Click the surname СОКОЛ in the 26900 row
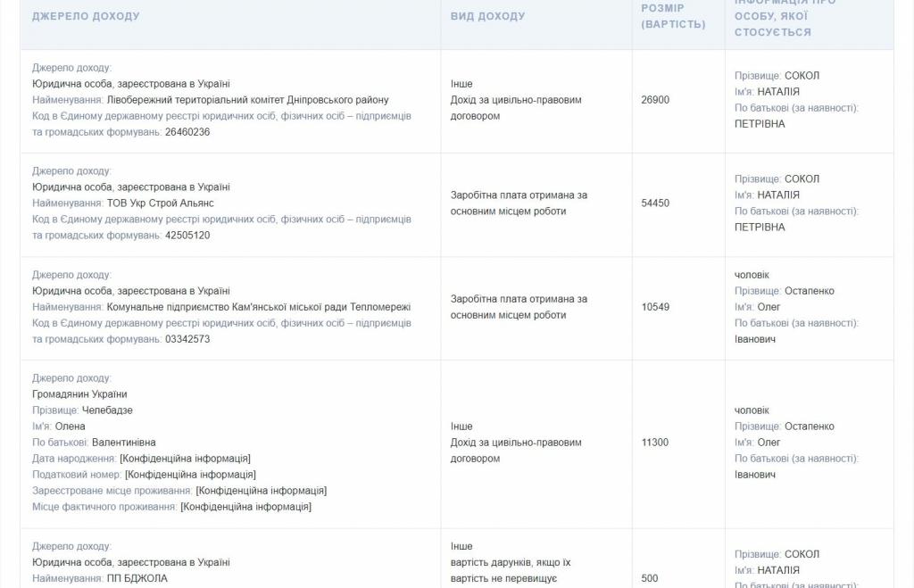 [802, 76]
